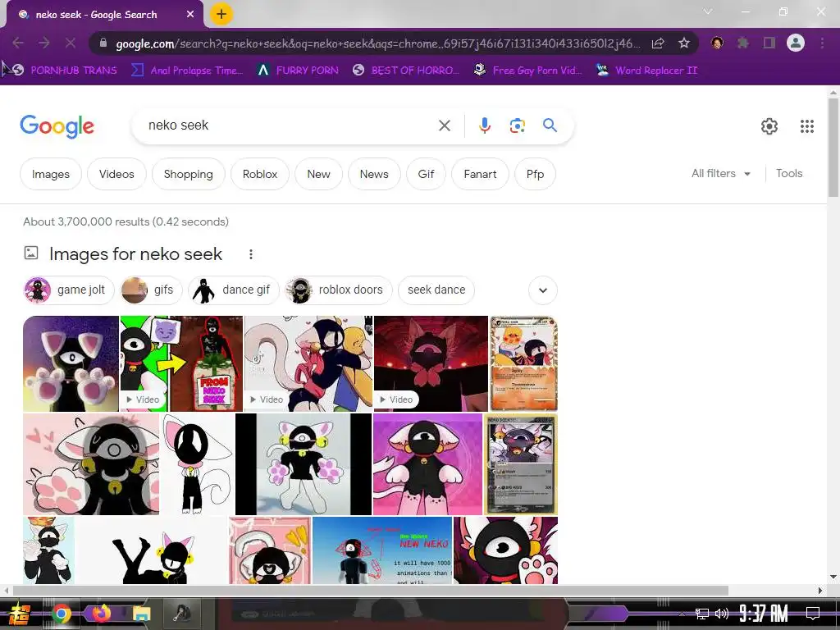Toggle the browser side panel

769,43
